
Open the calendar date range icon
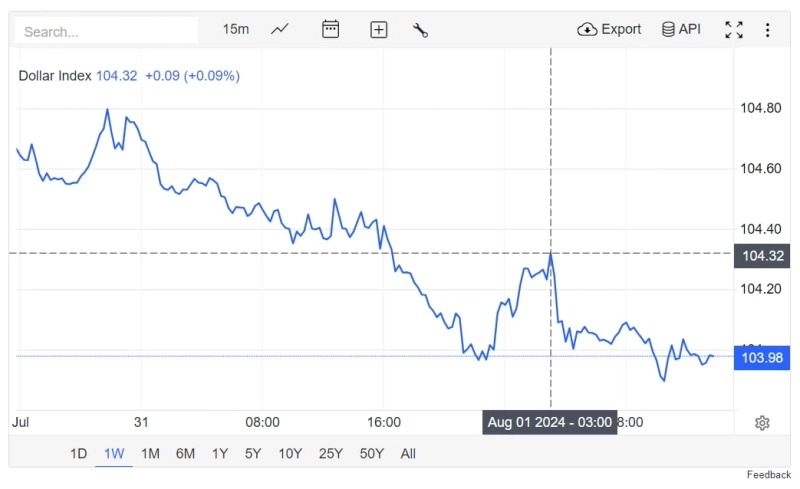331,29
